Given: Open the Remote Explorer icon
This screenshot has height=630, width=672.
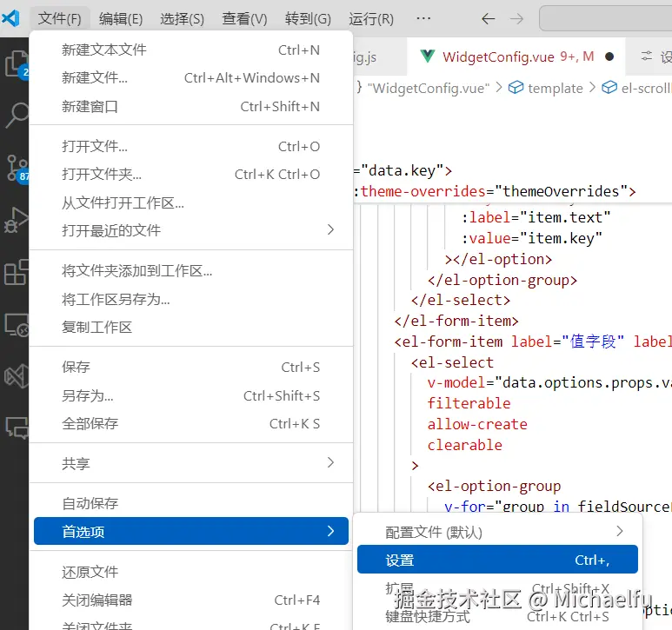Looking at the screenshot, I should (x=16, y=325).
